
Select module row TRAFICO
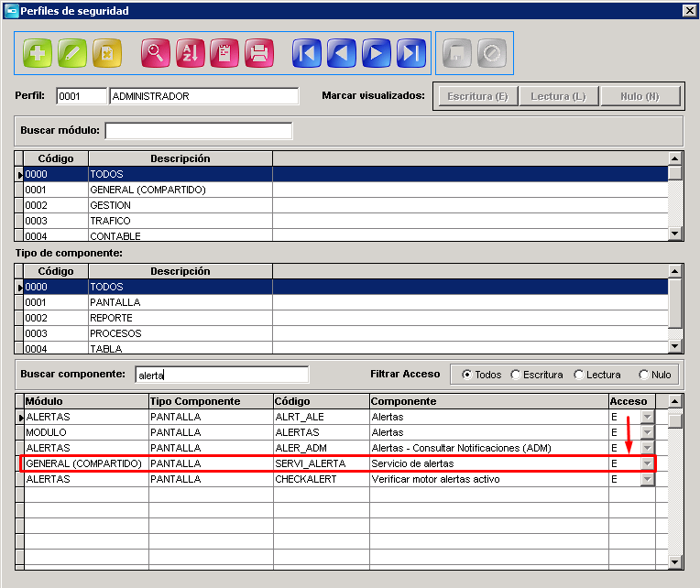coord(346,221)
